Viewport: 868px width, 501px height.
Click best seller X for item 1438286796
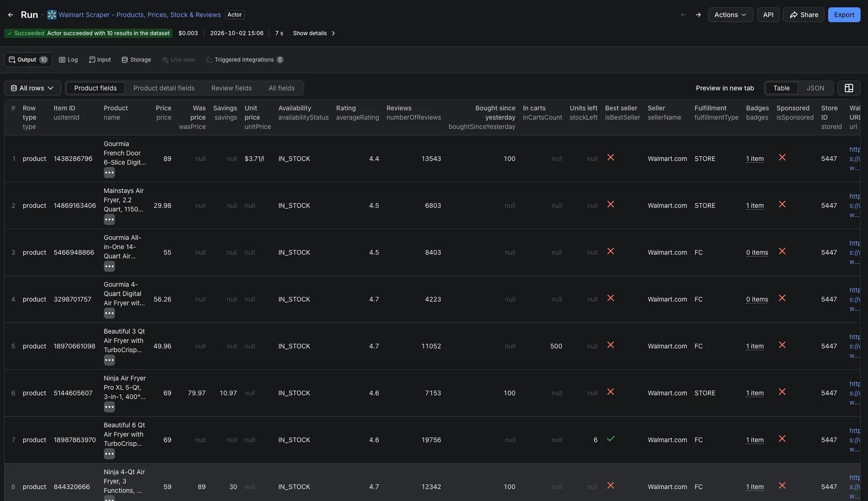pos(610,158)
